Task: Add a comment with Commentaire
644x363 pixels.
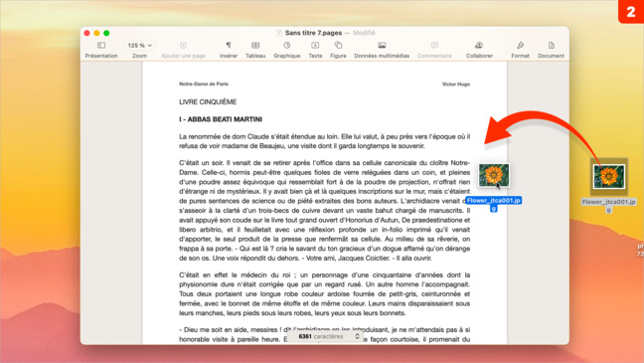Action: pyautogui.click(x=434, y=50)
